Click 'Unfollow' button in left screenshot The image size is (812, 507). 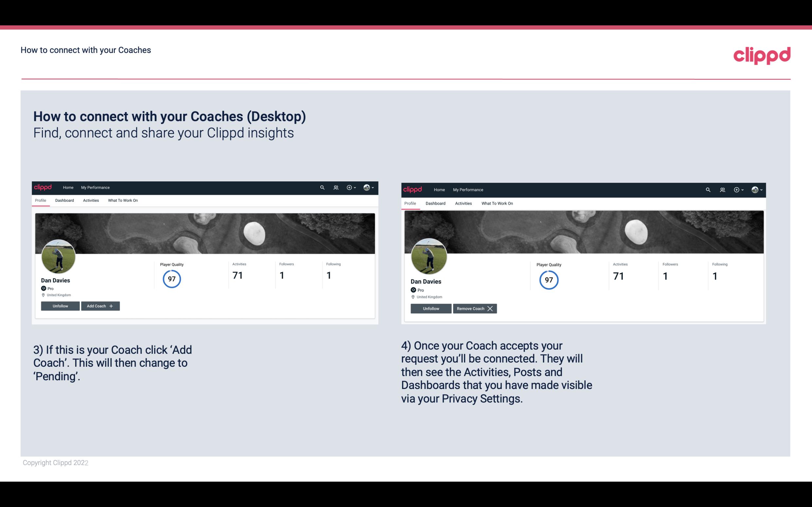pos(60,306)
